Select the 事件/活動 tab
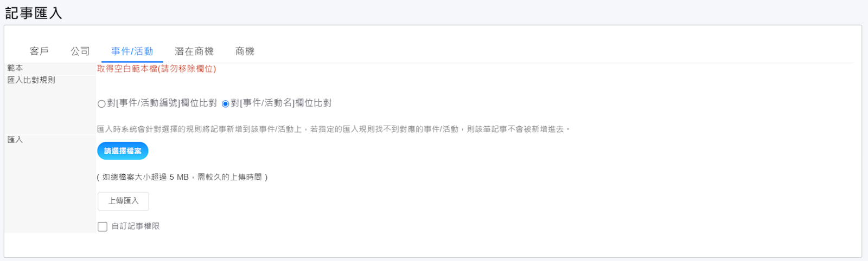The image size is (868, 261). [x=132, y=51]
